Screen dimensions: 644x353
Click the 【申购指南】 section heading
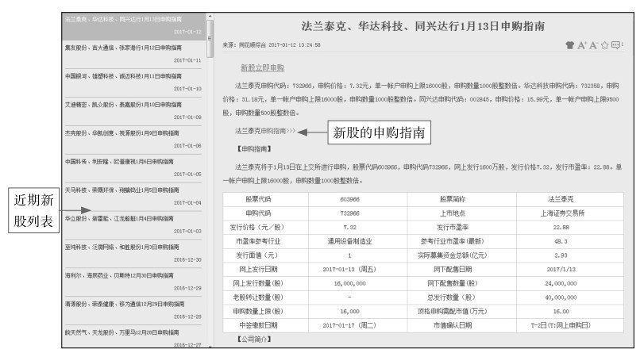253,149
